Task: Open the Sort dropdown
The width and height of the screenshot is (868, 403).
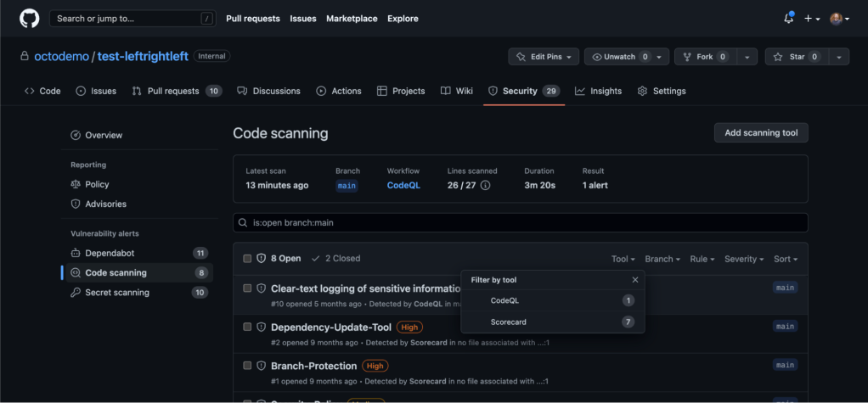Action: 785,259
